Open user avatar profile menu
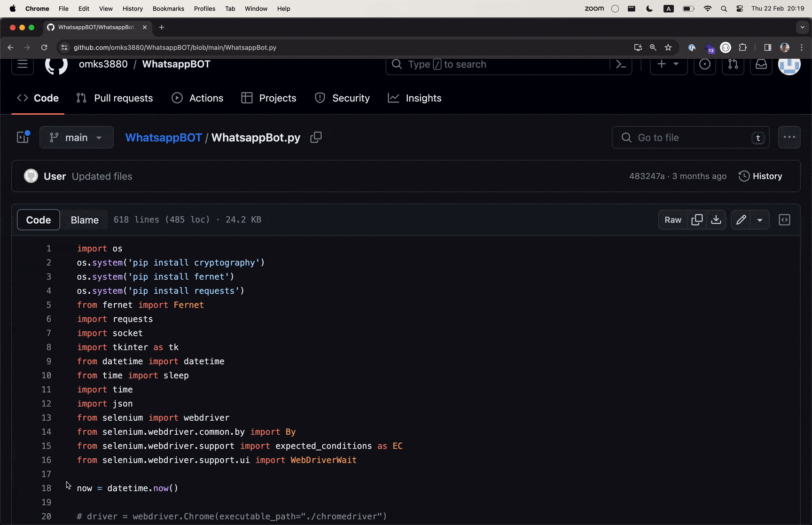Viewport: 812px width, 525px height. pyautogui.click(x=789, y=64)
